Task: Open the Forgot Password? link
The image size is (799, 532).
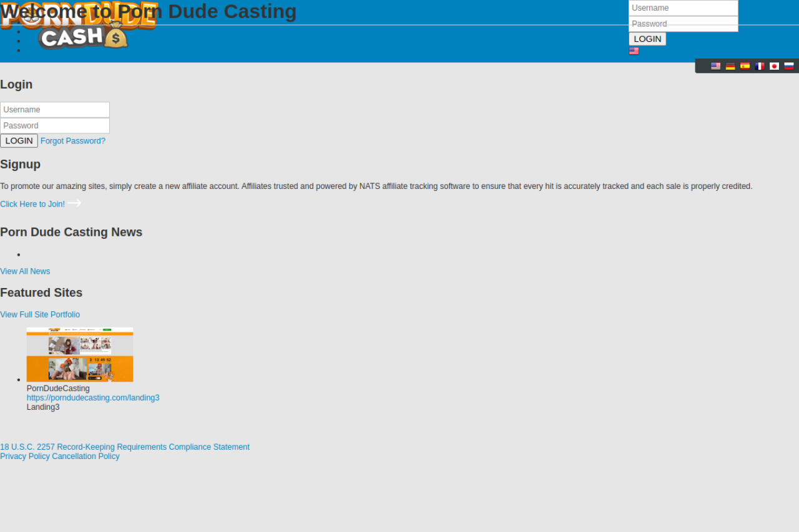Action: 73,141
